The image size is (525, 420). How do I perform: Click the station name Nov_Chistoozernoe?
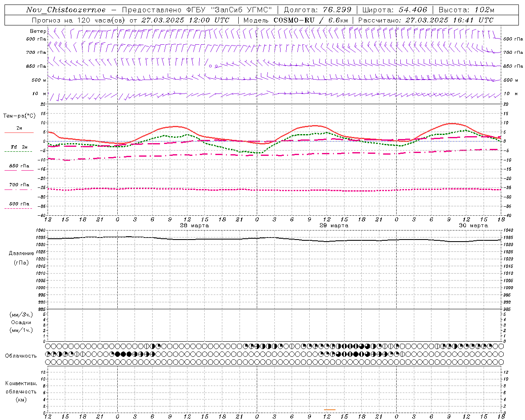click(66, 10)
